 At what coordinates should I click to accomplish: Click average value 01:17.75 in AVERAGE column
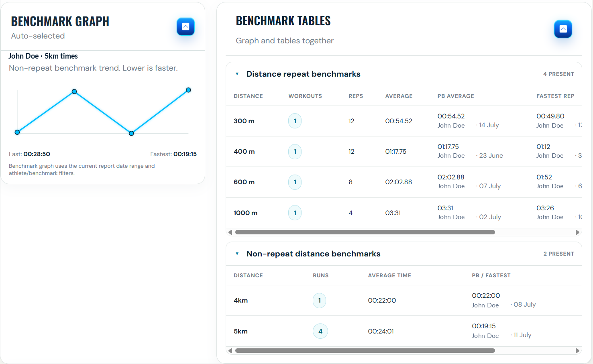[396, 151]
